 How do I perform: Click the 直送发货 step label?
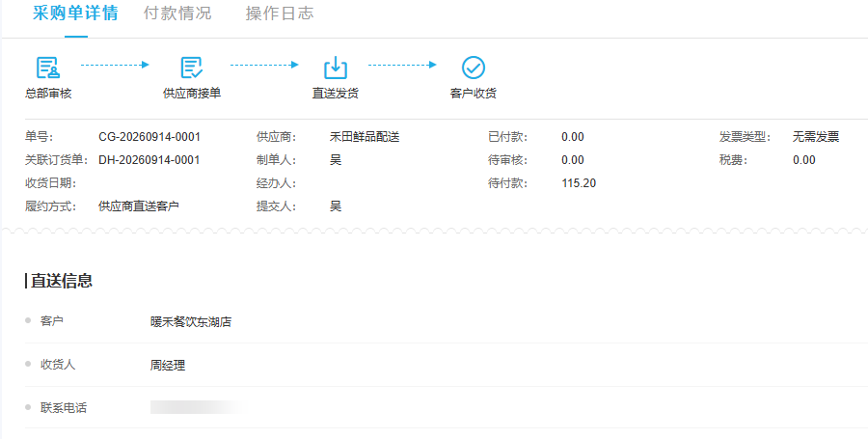pos(336,93)
